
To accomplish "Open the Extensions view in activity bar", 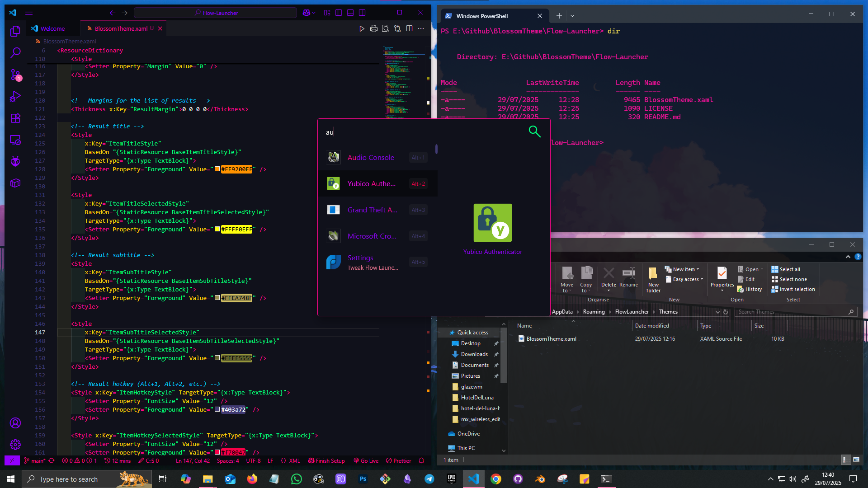I will point(15,118).
